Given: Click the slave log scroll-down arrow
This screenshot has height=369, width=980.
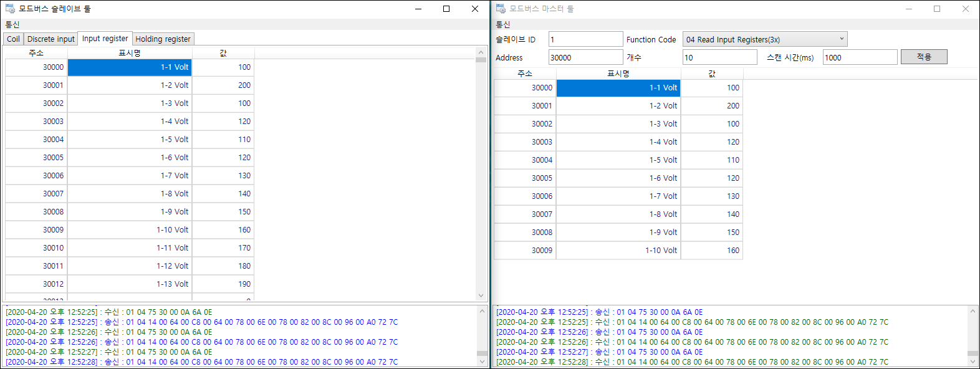Looking at the screenshot, I should pyautogui.click(x=482, y=361).
